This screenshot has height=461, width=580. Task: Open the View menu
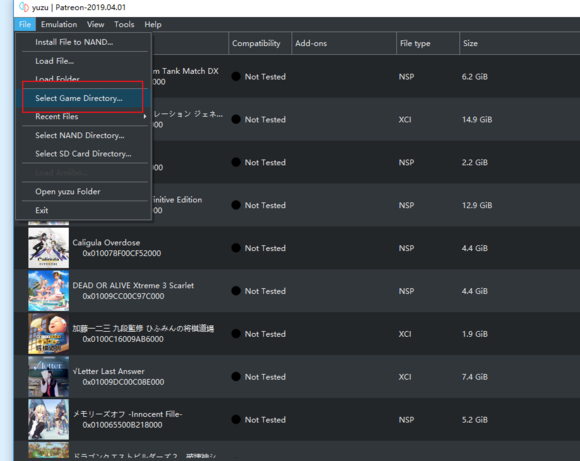click(x=95, y=24)
